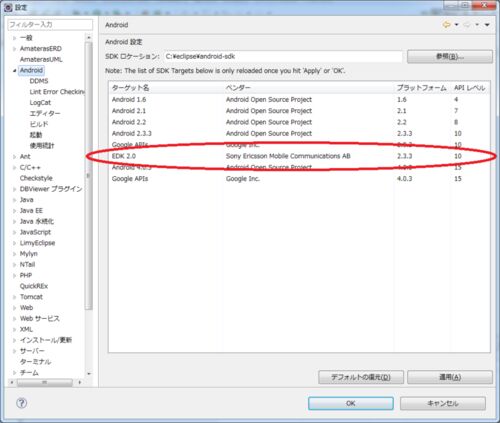Select ビルド under Android
This screenshot has height=423, width=500.
(x=39, y=124)
